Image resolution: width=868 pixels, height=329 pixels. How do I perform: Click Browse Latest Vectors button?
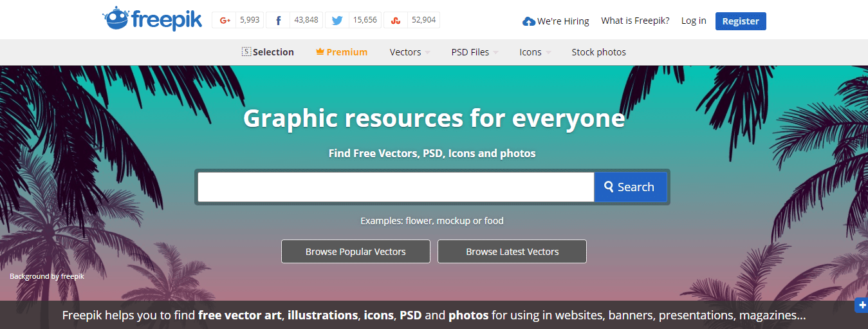(512, 252)
